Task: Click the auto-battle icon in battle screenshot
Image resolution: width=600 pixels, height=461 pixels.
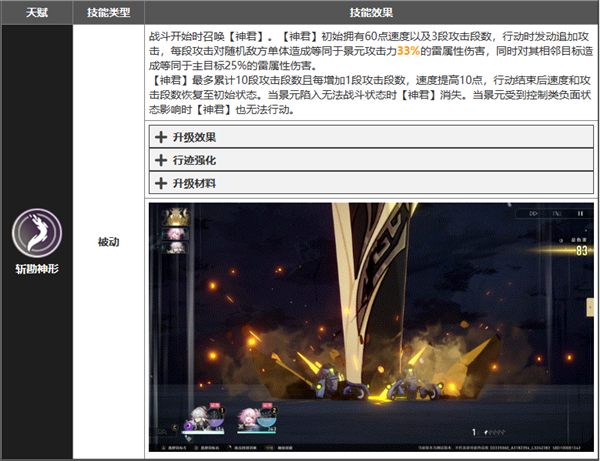Action: point(557,213)
